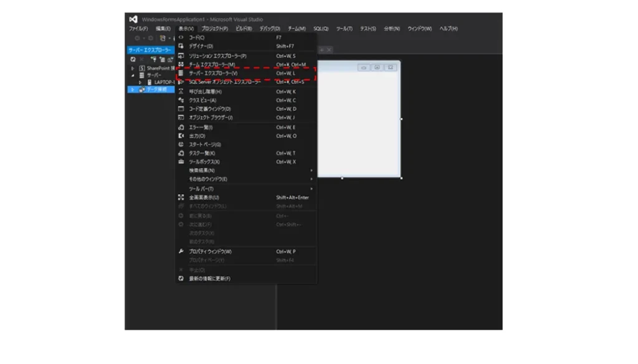
Task: Open the プロジェクト(P) menu
Action: pyautogui.click(x=214, y=29)
